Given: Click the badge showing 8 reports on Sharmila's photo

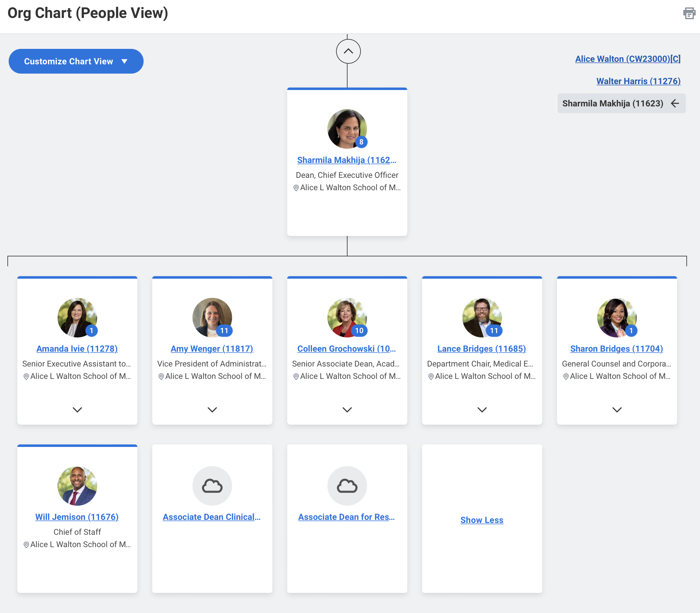Looking at the screenshot, I should coord(361,142).
